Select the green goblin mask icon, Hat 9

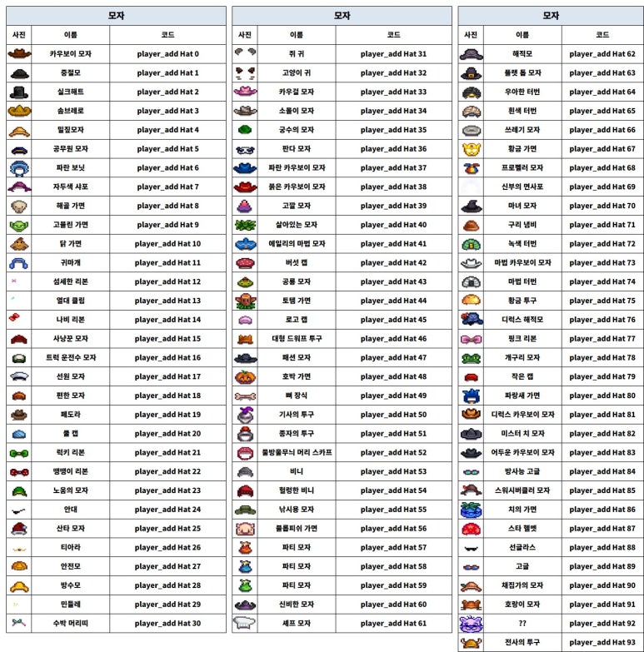pos(19,225)
